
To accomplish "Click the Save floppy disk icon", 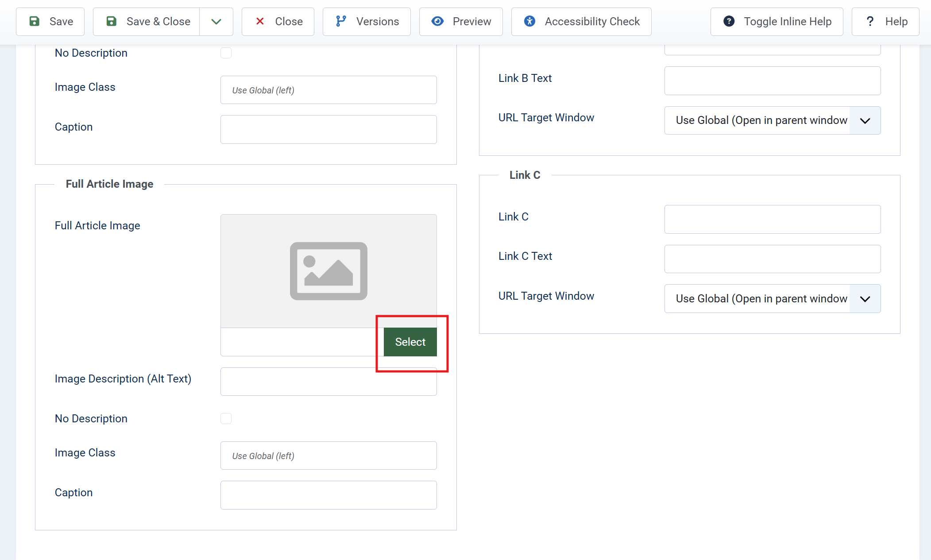I will (x=35, y=21).
